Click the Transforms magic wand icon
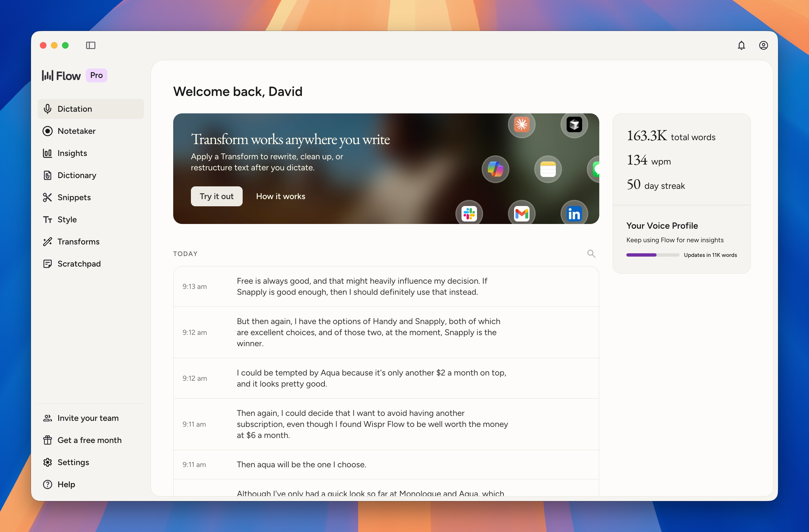 [x=48, y=241]
